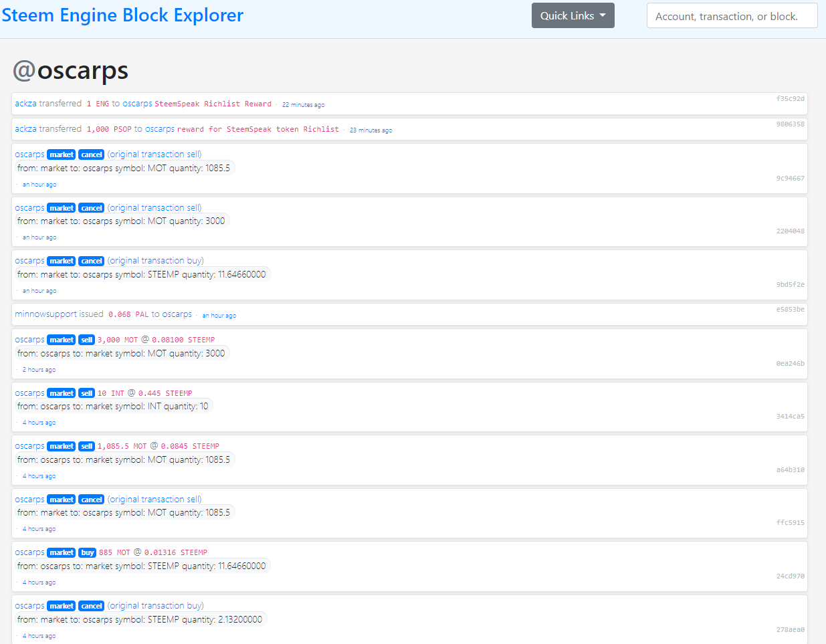Viewport: 826px width, 644px height.
Task: Go to transaction 9bd5f2e
Action: pos(791,285)
